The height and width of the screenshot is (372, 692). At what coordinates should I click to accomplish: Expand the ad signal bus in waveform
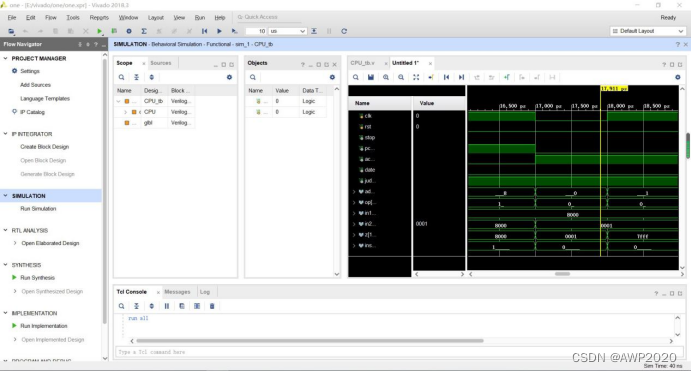(x=354, y=192)
